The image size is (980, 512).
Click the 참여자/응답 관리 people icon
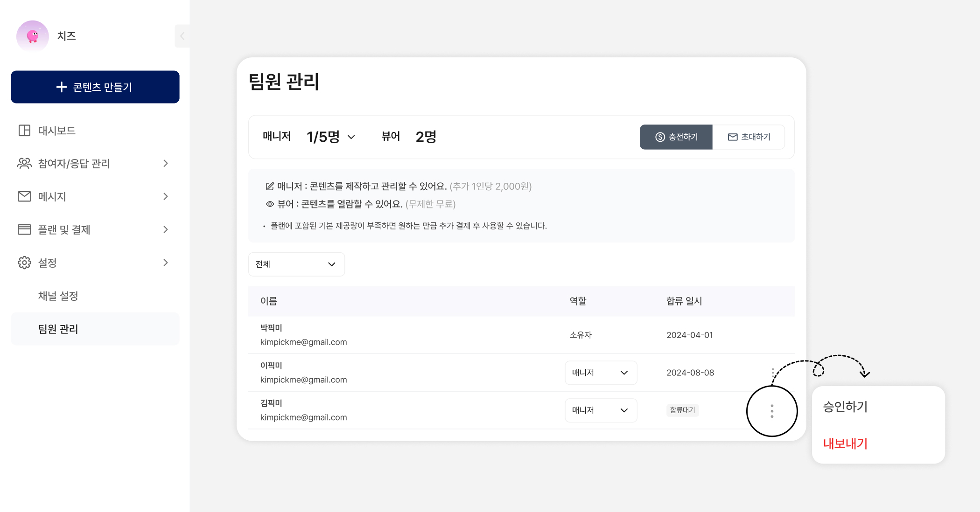coord(24,163)
